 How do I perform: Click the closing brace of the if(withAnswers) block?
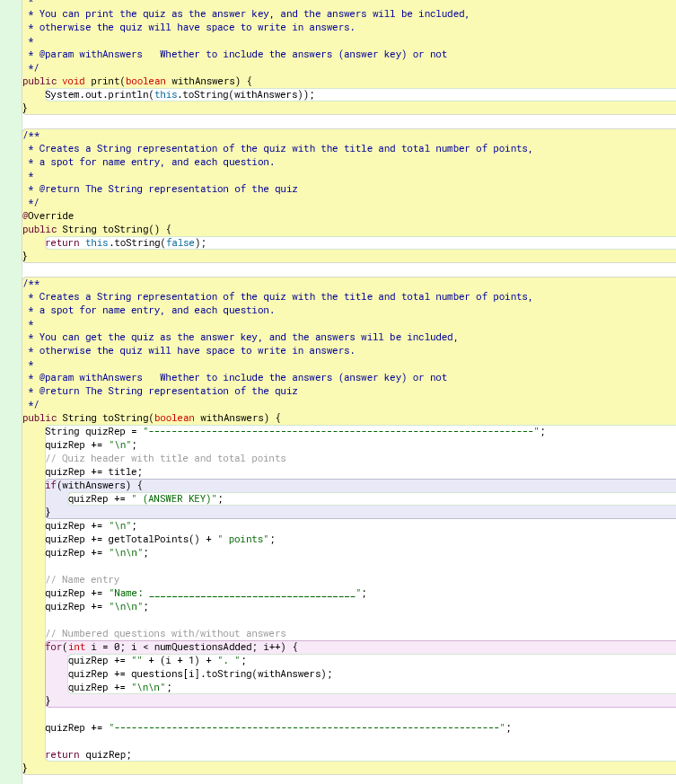48,513
